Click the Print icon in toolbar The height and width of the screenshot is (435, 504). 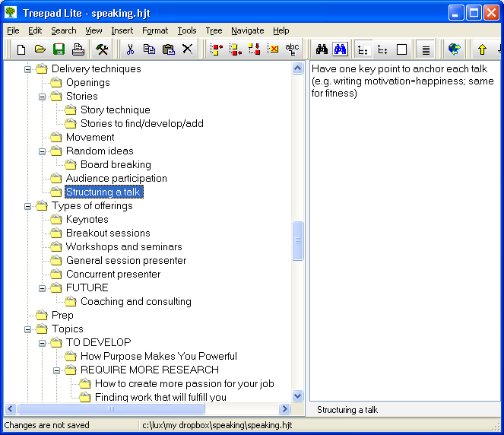[78, 49]
